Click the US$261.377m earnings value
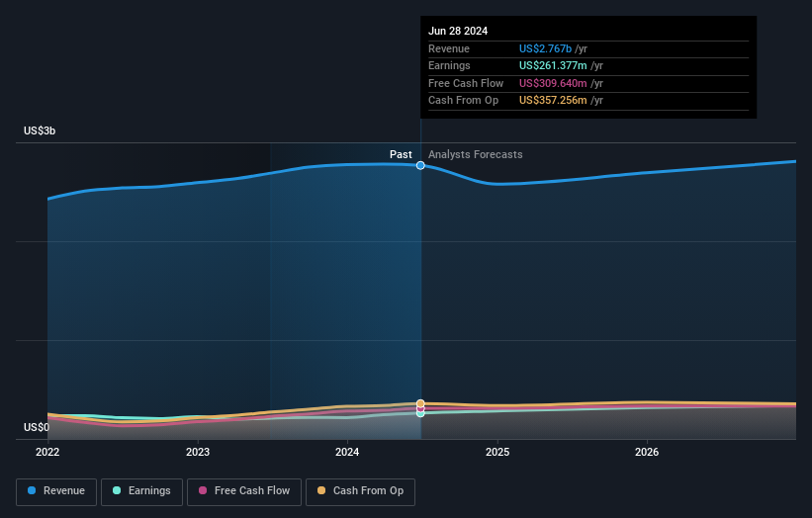Screen dimensions: 812x518 [x=553, y=65]
